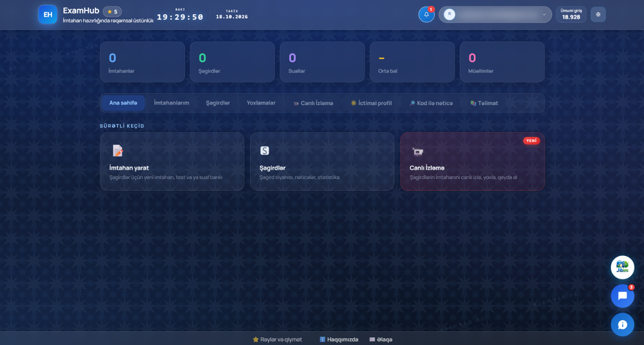
Task: Click the İmtahanlar stat card
Action: point(142,62)
